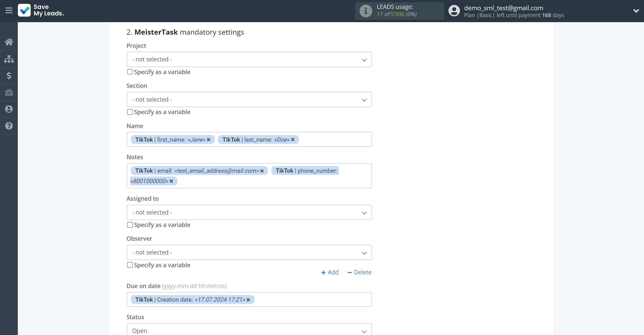Image resolution: width=644 pixels, height=335 pixels.
Task: Open the Project dropdown
Action: [x=249, y=59]
